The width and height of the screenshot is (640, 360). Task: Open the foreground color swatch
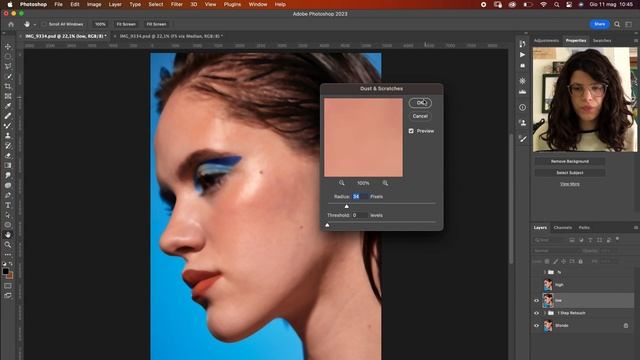[6, 271]
